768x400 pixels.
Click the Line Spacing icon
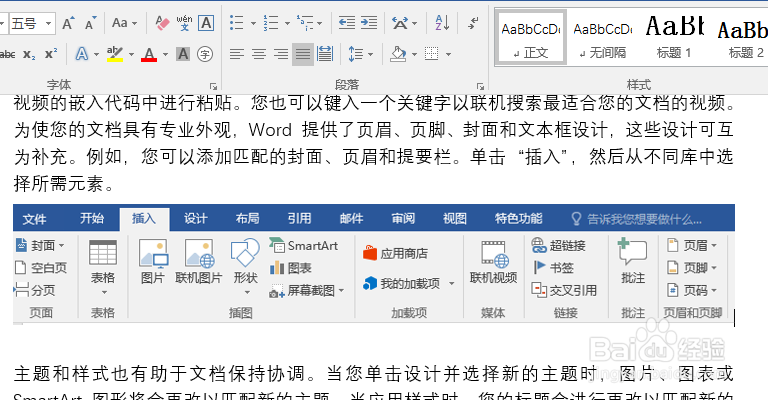[356, 54]
